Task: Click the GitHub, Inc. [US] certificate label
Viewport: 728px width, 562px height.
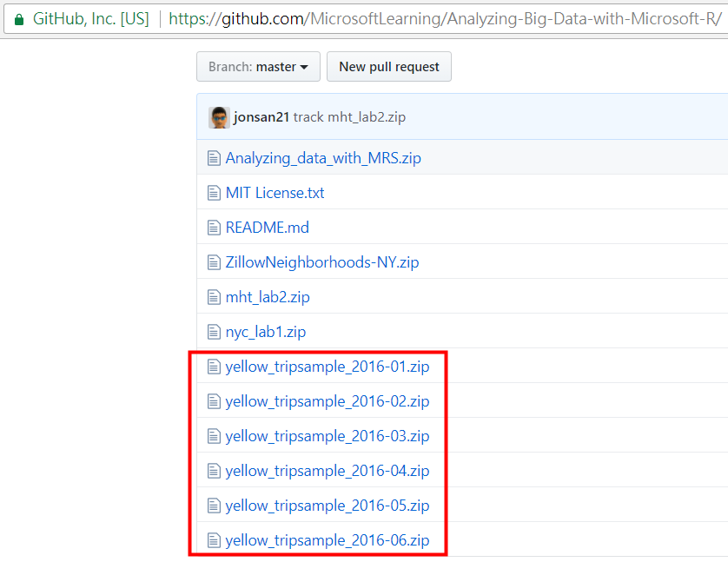Action: [x=91, y=19]
